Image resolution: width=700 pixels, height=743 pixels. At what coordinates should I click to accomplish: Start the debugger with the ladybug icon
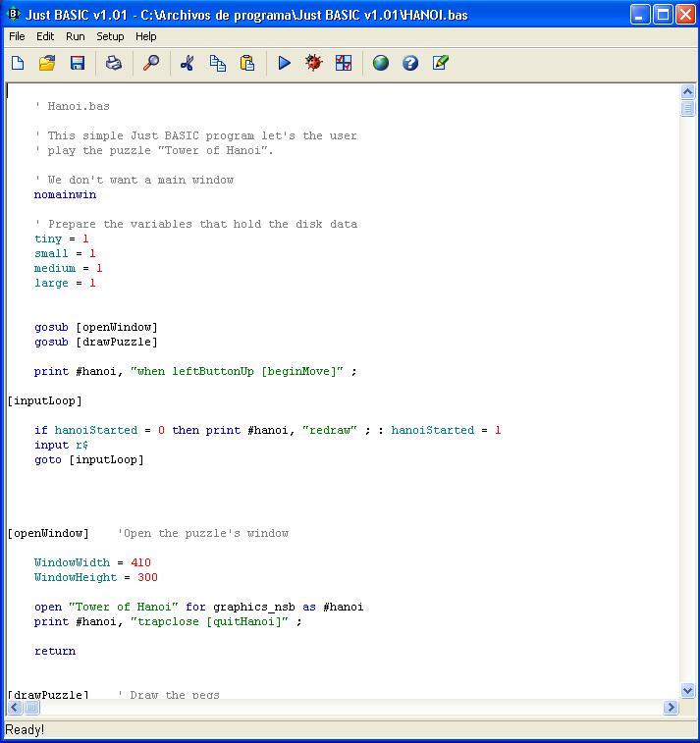313,63
